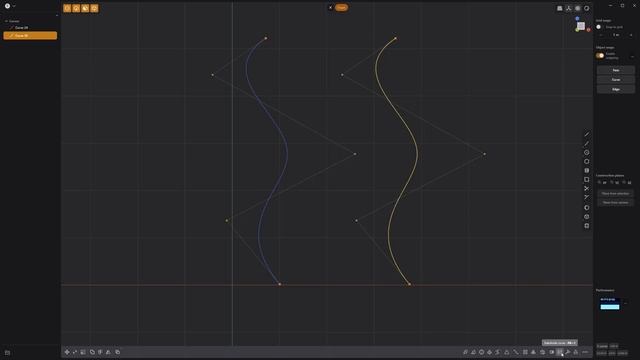This screenshot has width=640, height=360.
Task: Switch to control-point selection mode button
Action: point(67,8)
